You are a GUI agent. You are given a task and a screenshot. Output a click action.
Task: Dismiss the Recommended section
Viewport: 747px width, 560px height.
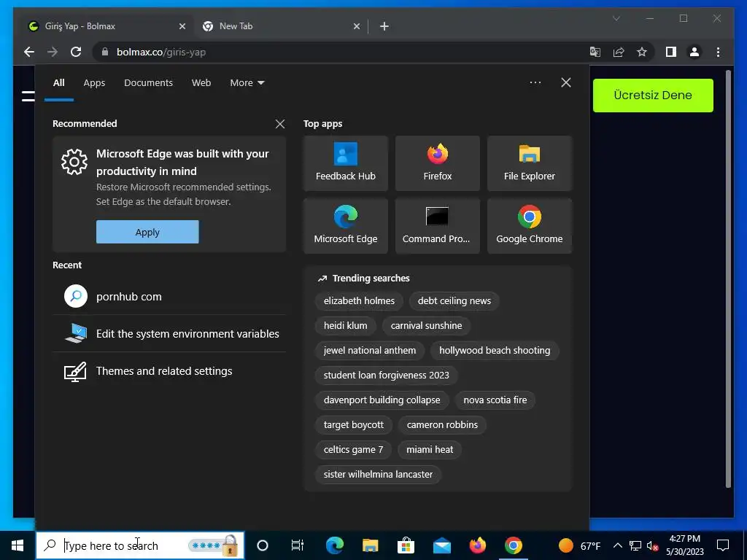pyautogui.click(x=280, y=124)
